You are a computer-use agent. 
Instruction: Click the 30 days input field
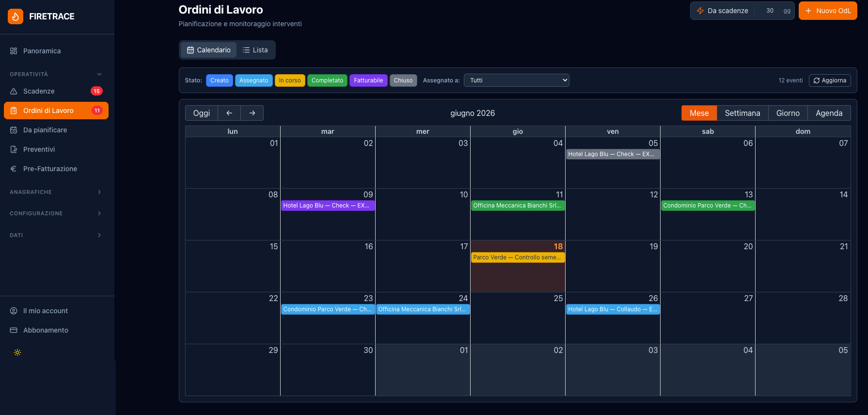(x=770, y=11)
